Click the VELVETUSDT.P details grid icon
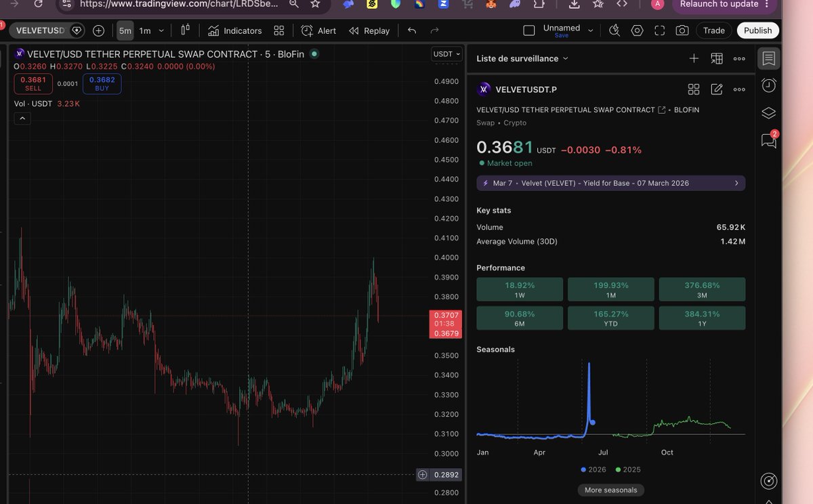 point(694,89)
